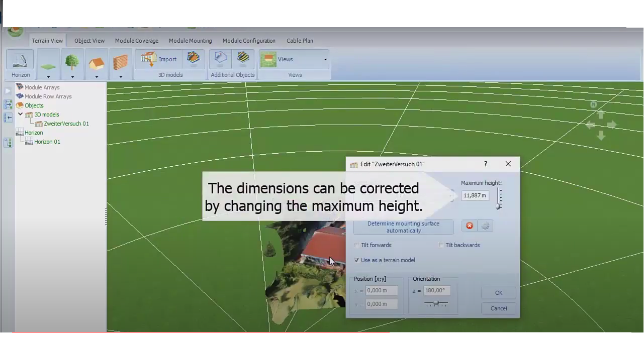This screenshot has width=644, height=338.
Task: Enable the Tilt forwards checkbox
Action: click(x=357, y=245)
